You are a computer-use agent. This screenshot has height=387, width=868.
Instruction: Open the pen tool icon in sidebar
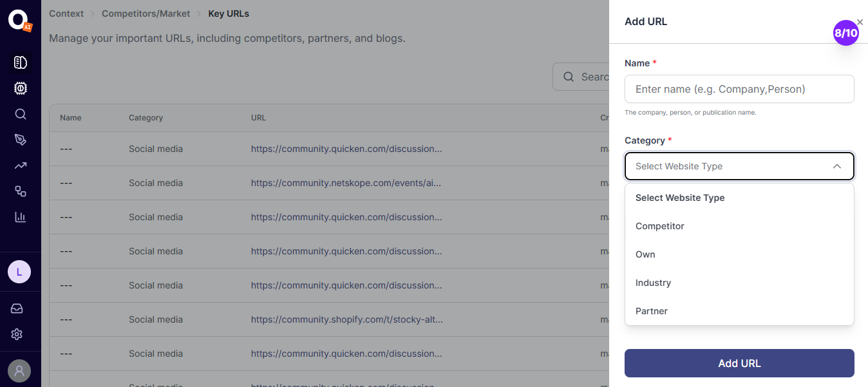(21, 140)
